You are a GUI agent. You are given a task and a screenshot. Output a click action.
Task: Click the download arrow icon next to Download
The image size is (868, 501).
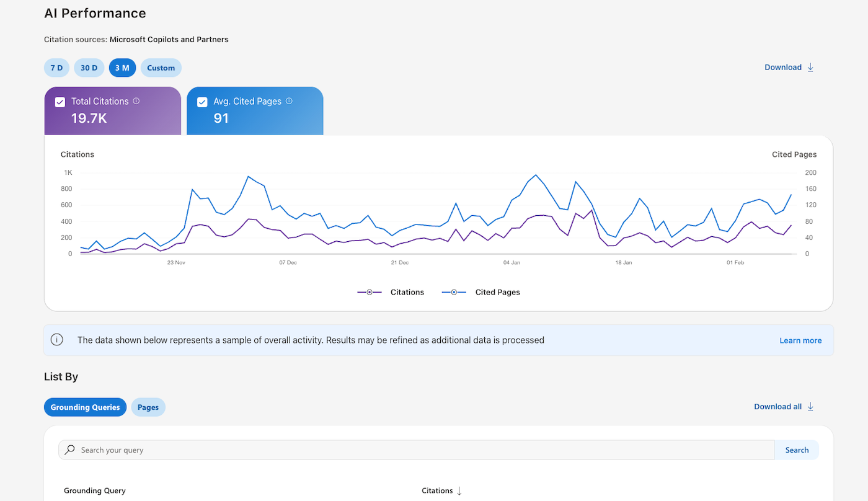point(810,68)
